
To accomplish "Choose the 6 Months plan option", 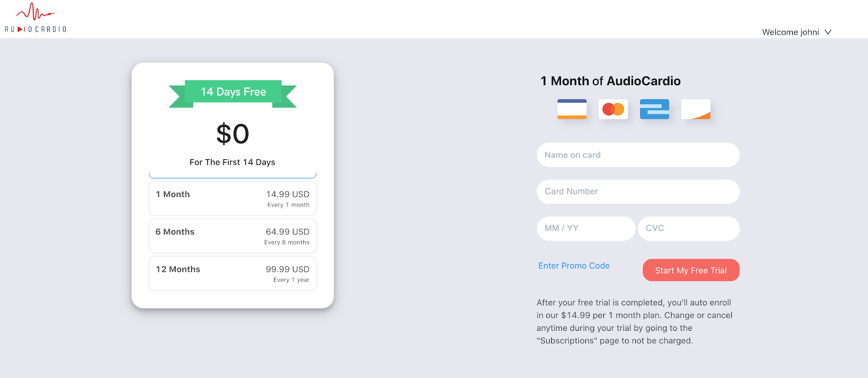I will pos(233,236).
